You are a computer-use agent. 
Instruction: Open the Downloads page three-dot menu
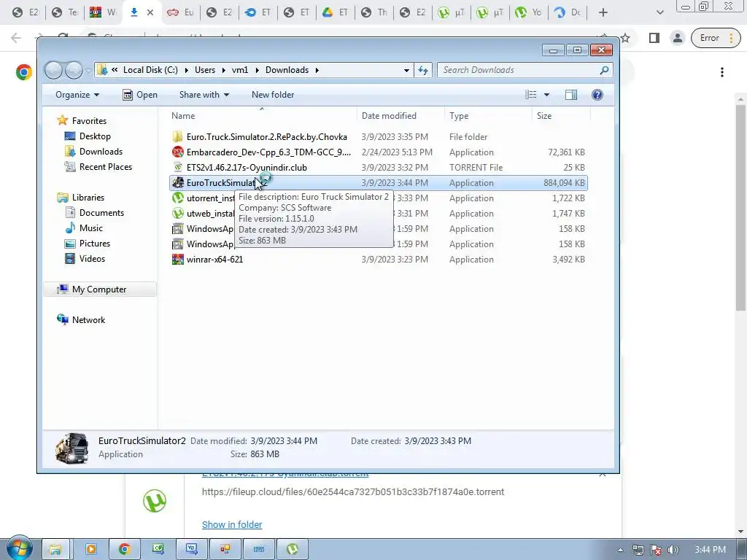point(722,72)
